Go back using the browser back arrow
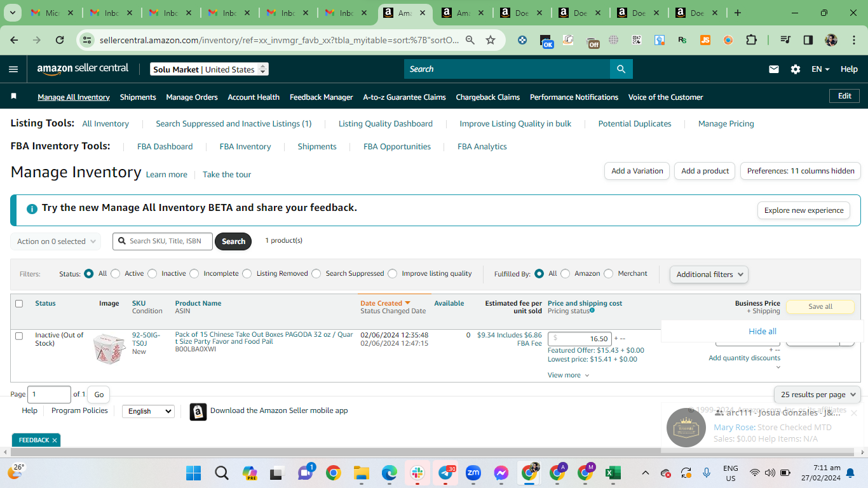The height and width of the screenshot is (488, 868). (x=14, y=40)
